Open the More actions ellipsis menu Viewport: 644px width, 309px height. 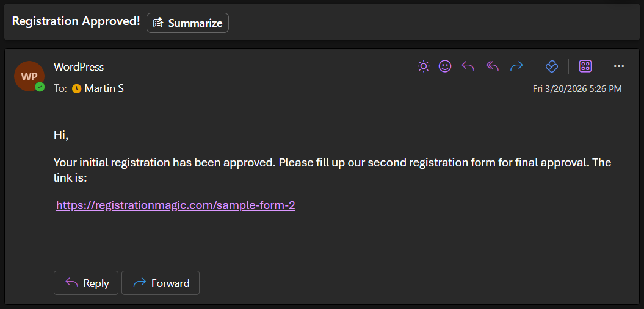coord(619,66)
